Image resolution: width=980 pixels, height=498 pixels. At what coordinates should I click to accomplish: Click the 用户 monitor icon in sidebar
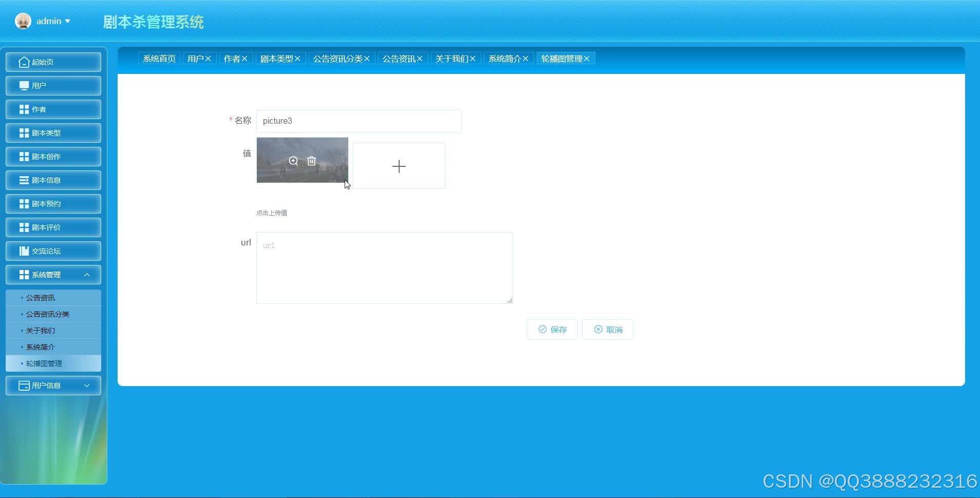tap(24, 86)
